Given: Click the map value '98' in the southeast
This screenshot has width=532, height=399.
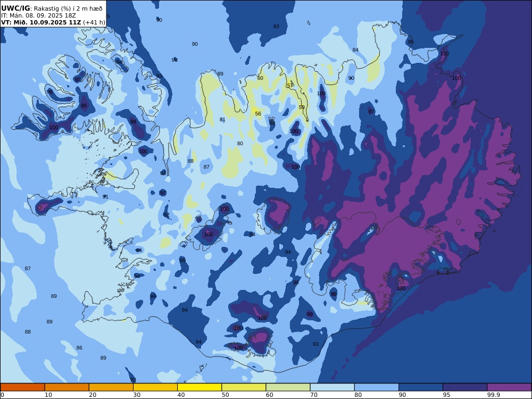Looking at the screenshot, I should (x=334, y=294).
